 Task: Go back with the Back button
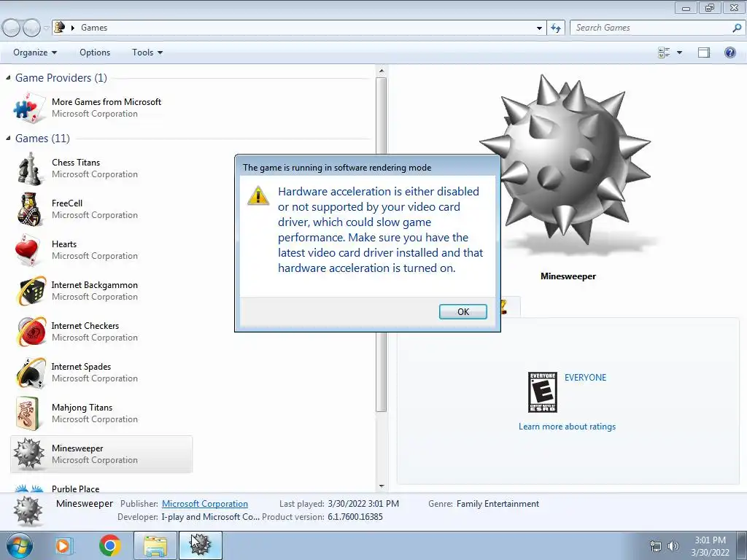point(12,28)
